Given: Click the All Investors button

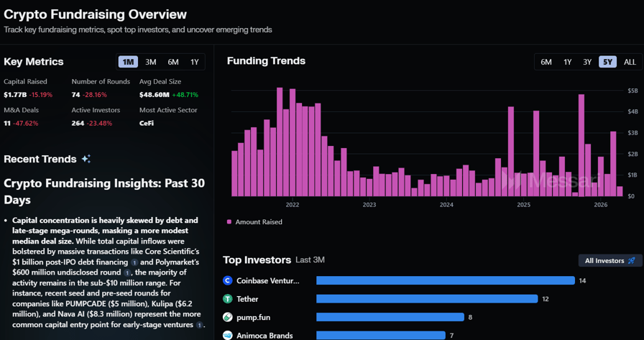Looking at the screenshot, I should click(x=609, y=261).
